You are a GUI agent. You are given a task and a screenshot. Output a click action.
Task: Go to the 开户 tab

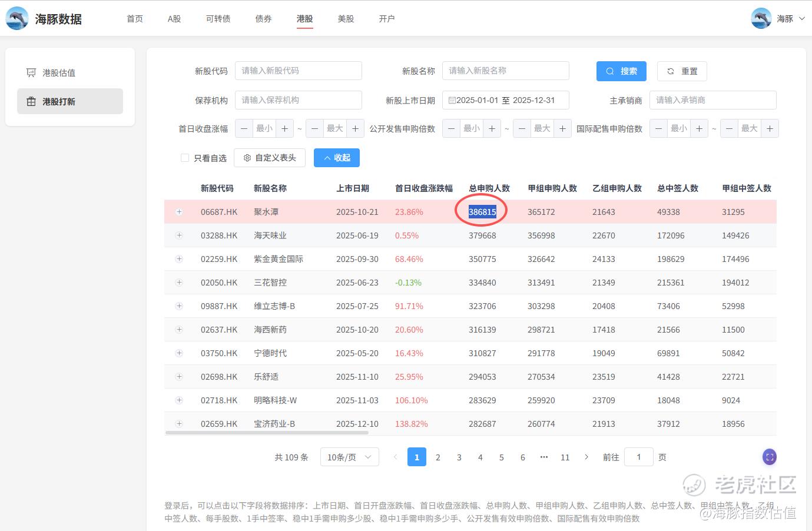pyautogui.click(x=387, y=19)
